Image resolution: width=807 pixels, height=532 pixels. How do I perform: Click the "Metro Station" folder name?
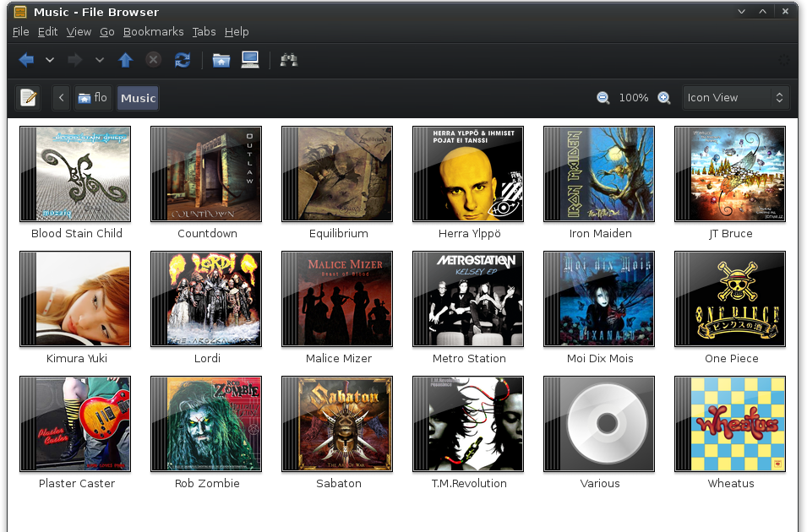pos(469,359)
